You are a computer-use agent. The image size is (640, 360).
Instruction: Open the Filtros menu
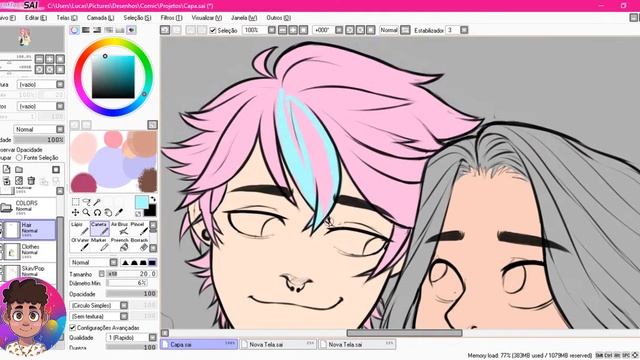click(171, 18)
